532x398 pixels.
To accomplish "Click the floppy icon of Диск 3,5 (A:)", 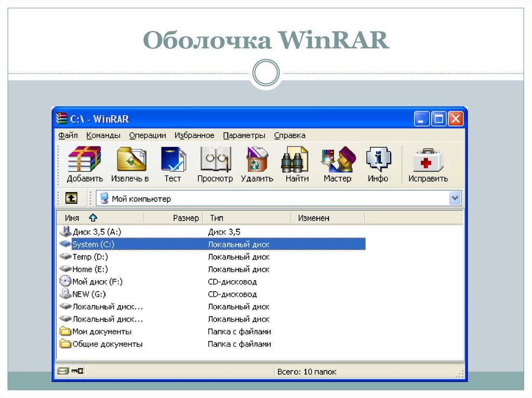I will [65, 231].
